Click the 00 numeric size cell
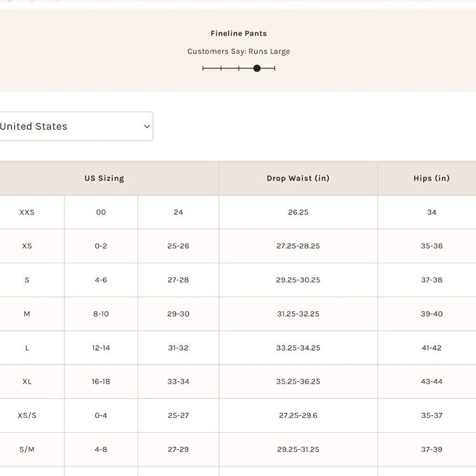 pyautogui.click(x=101, y=212)
